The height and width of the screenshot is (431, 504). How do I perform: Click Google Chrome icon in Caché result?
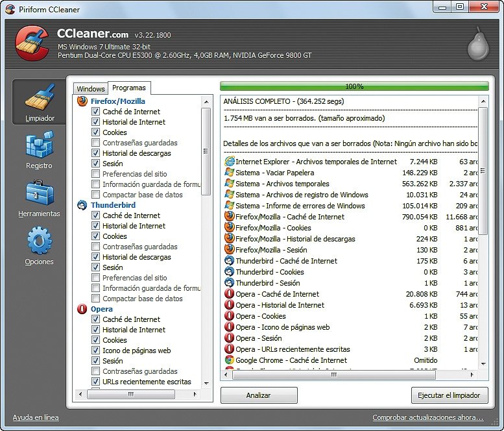[x=230, y=360]
